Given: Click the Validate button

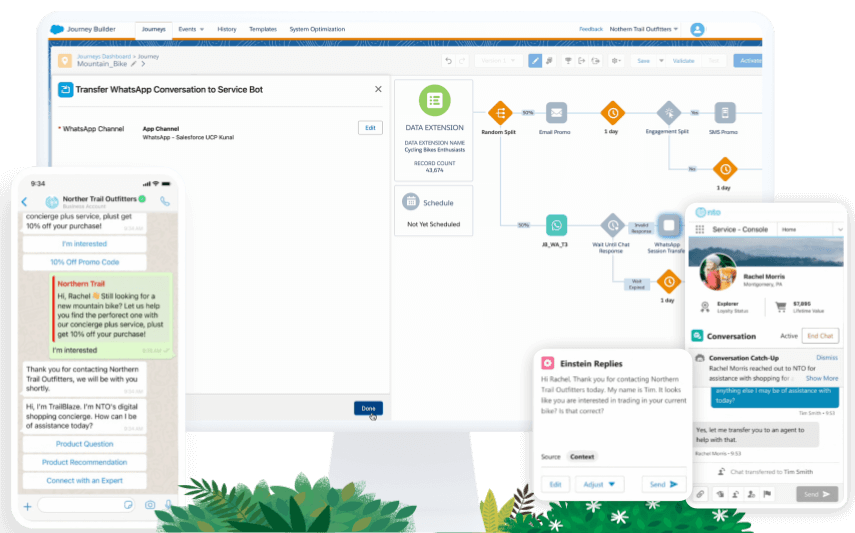Looking at the screenshot, I should [683, 61].
